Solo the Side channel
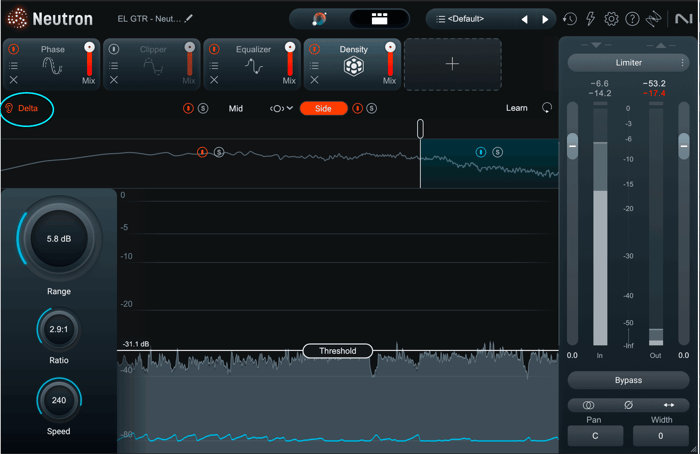This screenshot has width=700, height=454. click(372, 108)
